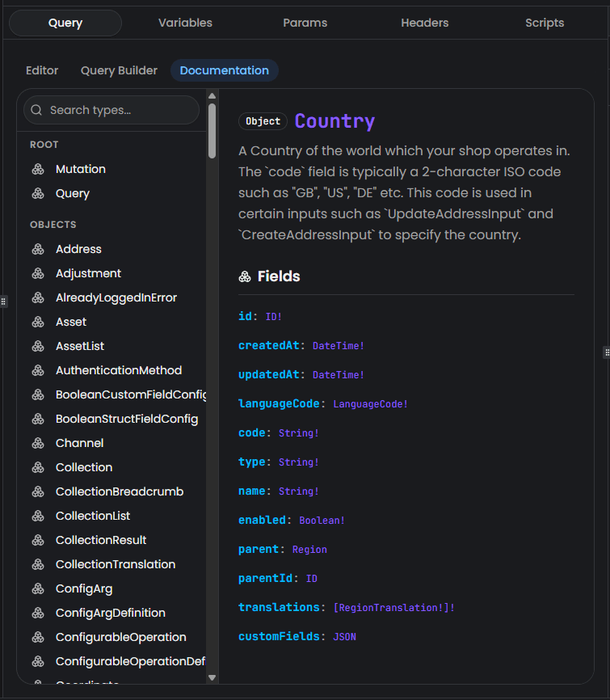Switch to the Editor view
Image resolution: width=610 pixels, height=700 pixels.
point(42,70)
